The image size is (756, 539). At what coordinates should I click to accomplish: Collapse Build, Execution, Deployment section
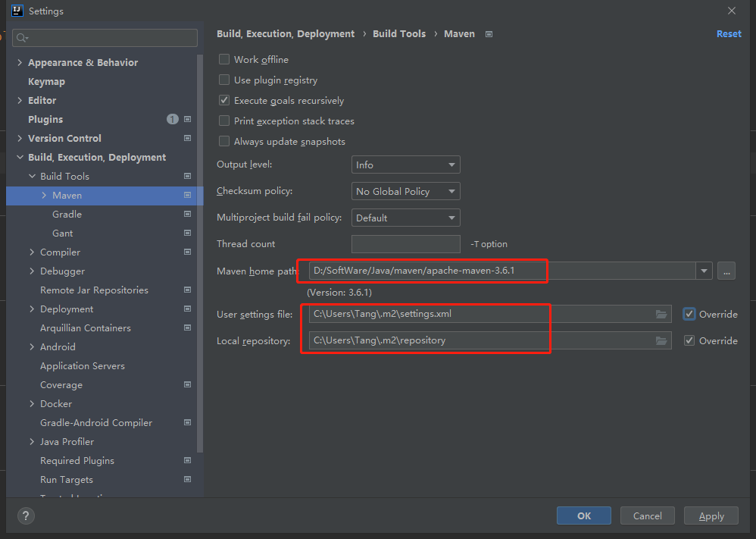(20, 158)
